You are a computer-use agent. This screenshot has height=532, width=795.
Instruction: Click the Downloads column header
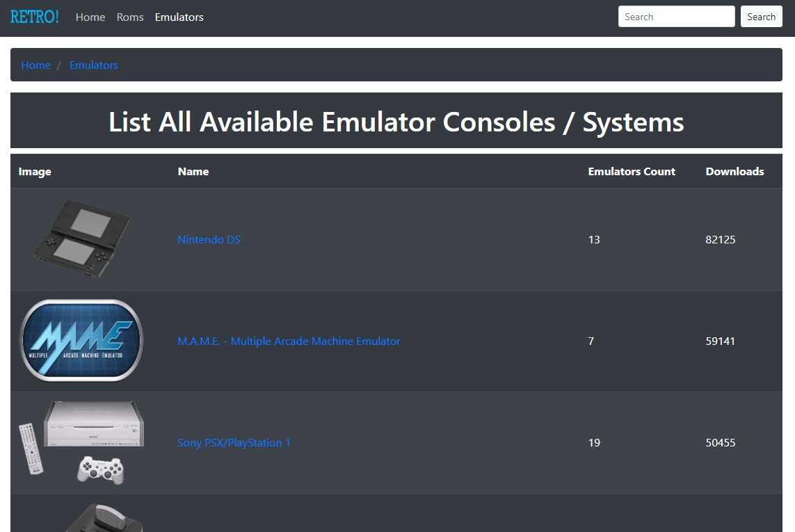(x=734, y=171)
